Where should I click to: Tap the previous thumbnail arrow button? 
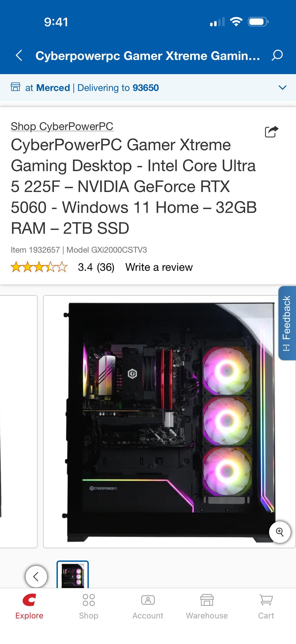(x=36, y=576)
